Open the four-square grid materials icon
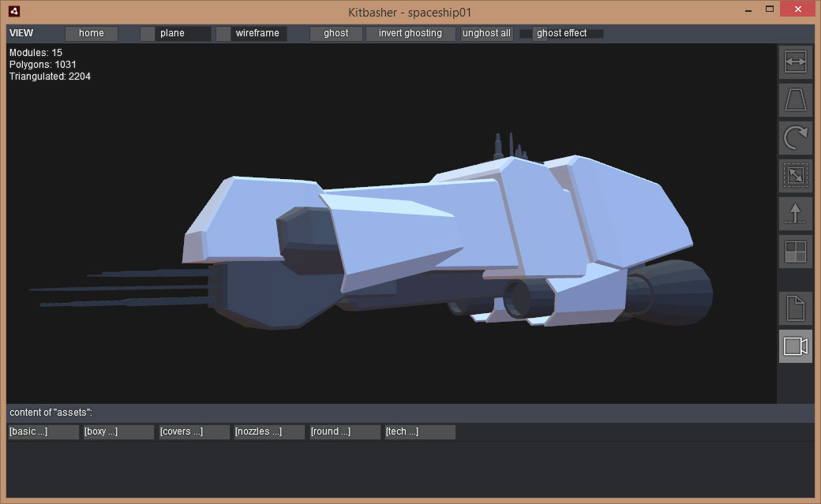The image size is (821, 504). pos(795,252)
